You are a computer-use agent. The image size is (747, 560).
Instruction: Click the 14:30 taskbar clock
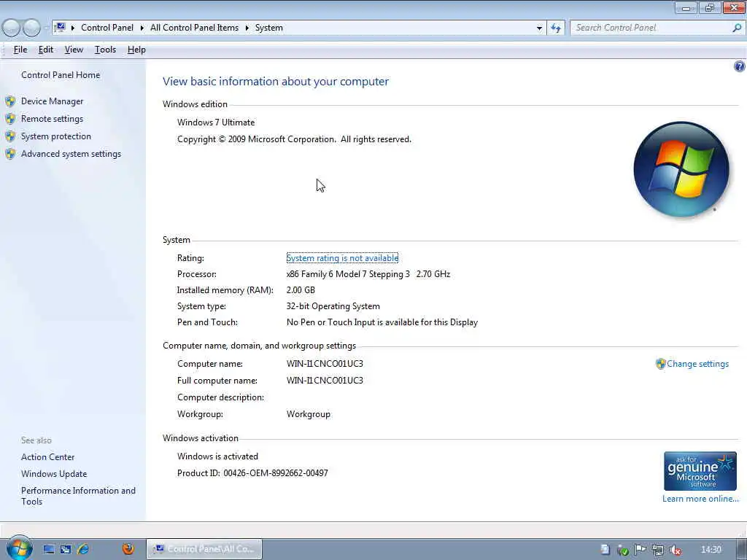pos(711,550)
